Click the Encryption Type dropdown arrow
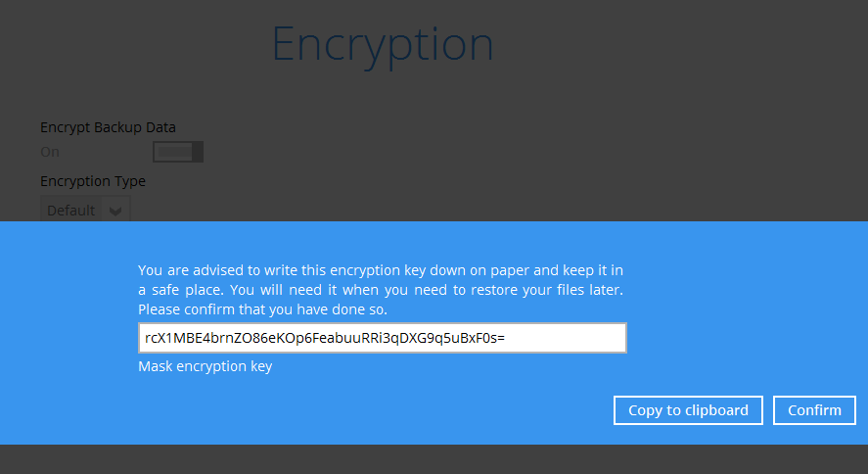 coord(115,211)
